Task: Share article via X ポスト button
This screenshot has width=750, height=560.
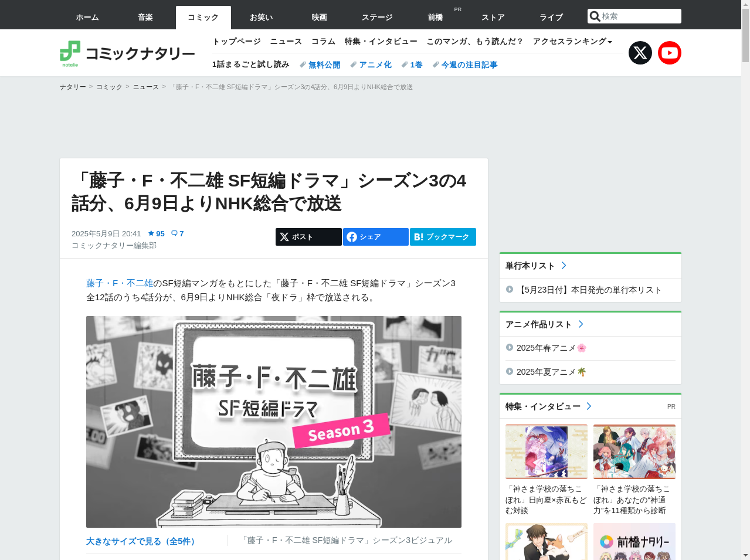Action: pos(308,237)
